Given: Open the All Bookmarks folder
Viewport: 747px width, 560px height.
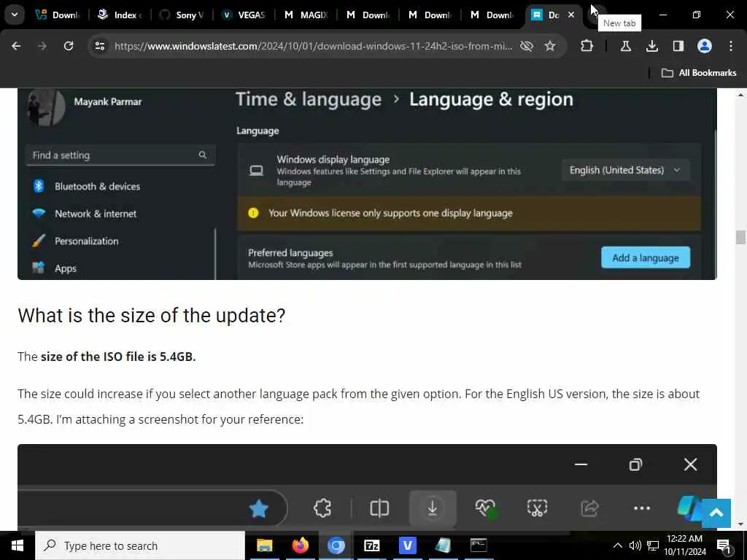Looking at the screenshot, I should pos(699,73).
